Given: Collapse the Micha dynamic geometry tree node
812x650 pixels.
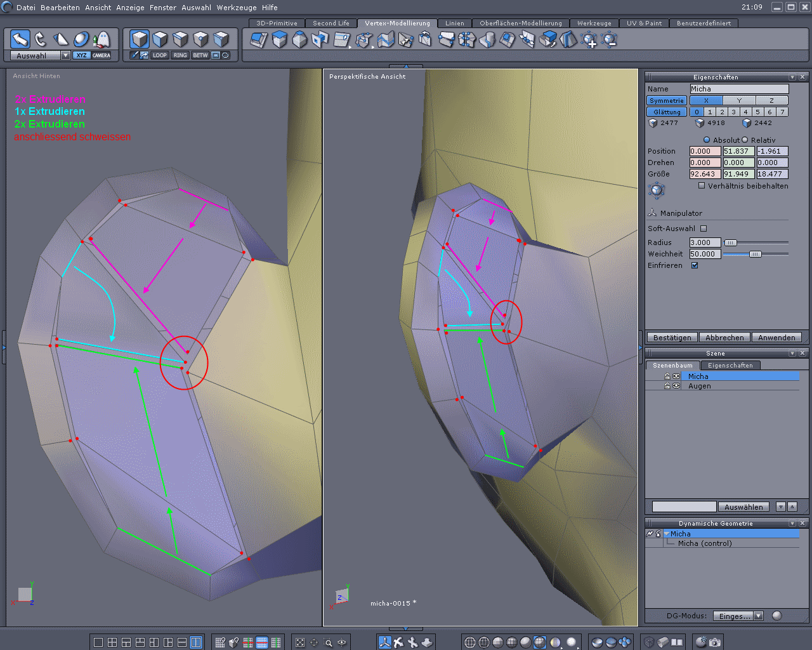Looking at the screenshot, I should tap(667, 534).
